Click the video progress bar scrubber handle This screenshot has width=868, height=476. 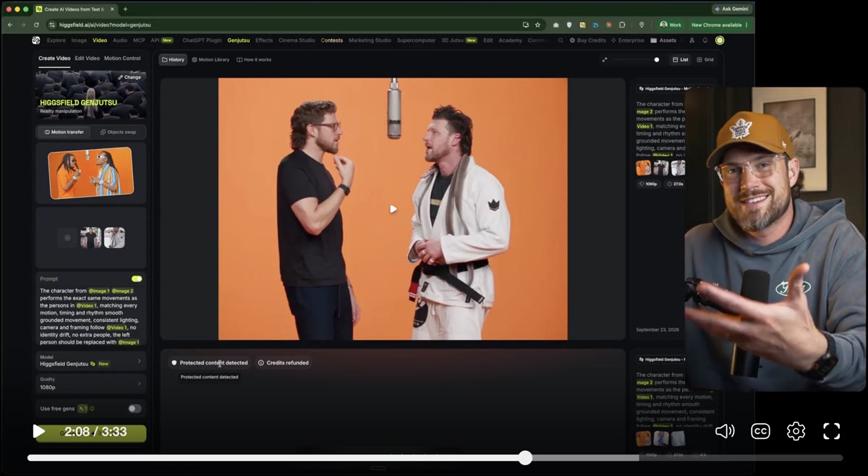[x=526, y=457]
